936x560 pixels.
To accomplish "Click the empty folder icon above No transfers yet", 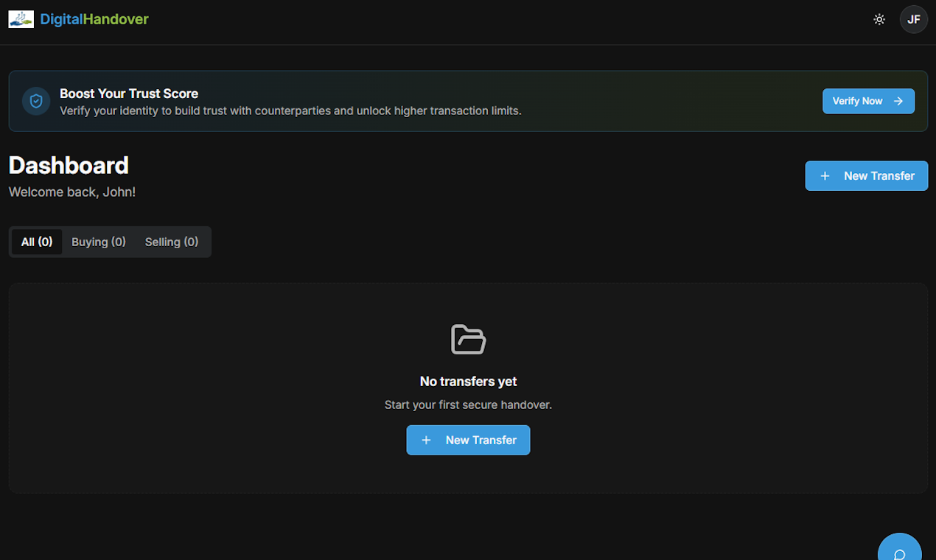I will [x=468, y=340].
